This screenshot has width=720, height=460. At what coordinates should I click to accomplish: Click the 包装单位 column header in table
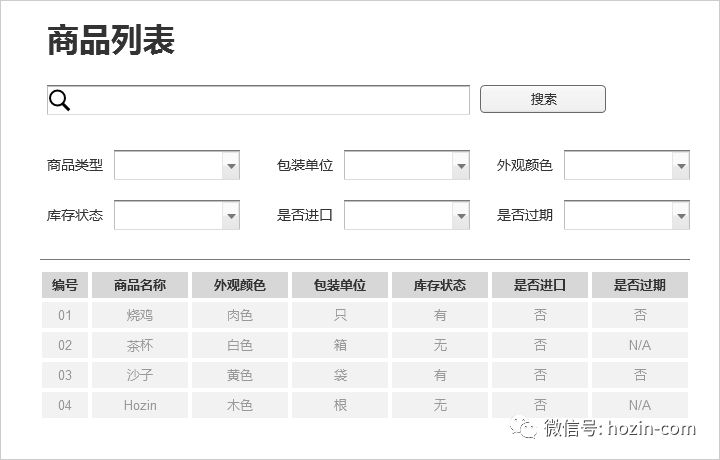tap(340, 285)
